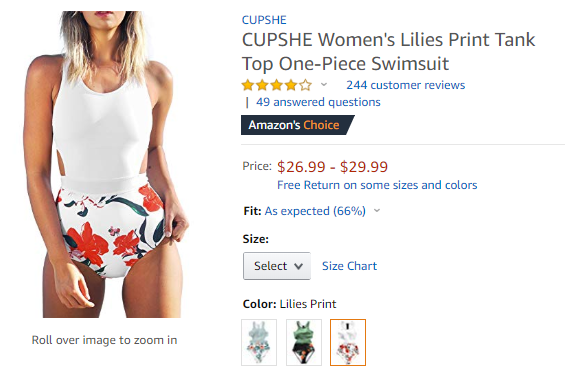Click the main swimsuit product image

(106, 164)
